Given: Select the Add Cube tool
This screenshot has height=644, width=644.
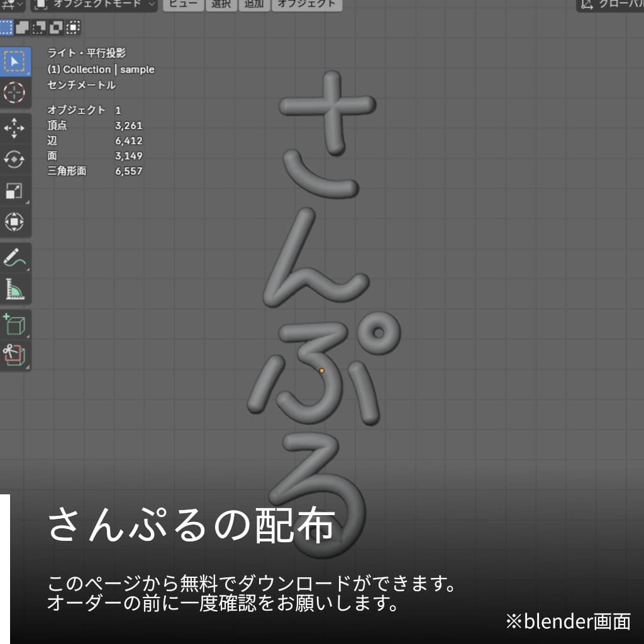Looking at the screenshot, I should click(16, 322).
